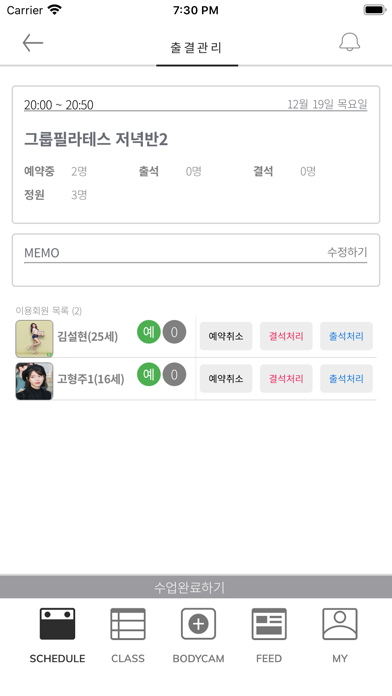The image size is (392, 696).
Task: Click 수정하기 to edit memo
Action: pos(347,252)
